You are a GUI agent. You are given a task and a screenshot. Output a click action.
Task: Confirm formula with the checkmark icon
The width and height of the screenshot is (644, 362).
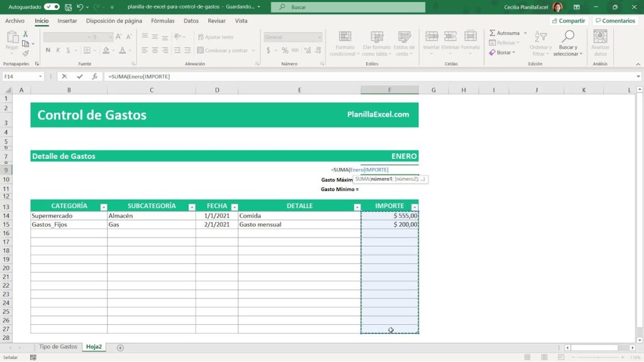(x=80, y=77)
